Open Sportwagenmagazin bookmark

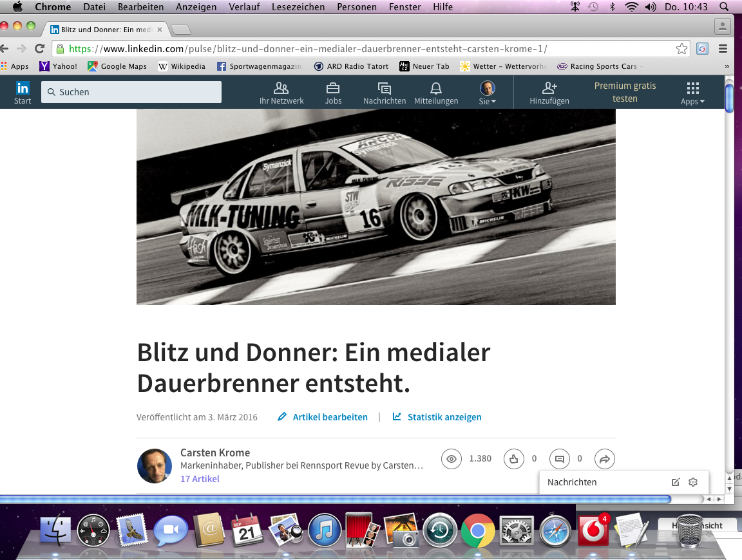260,66
